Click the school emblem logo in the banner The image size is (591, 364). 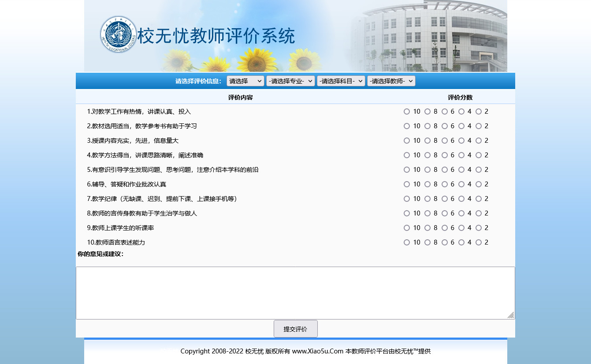119,34
